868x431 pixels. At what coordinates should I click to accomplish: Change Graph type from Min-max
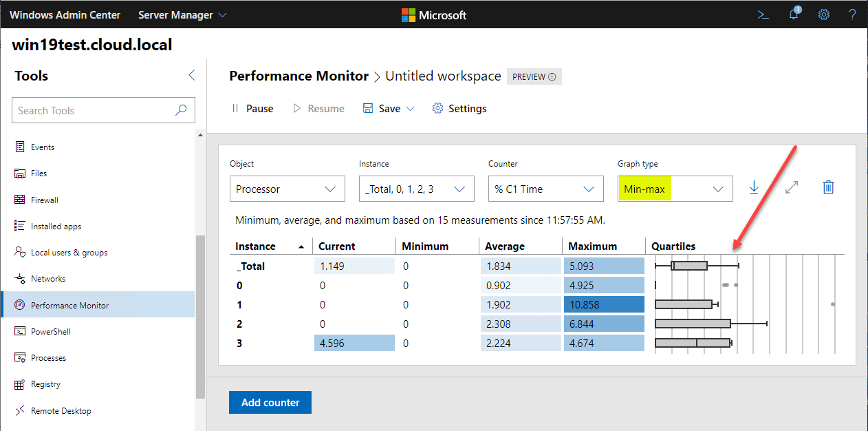(675, 189)
